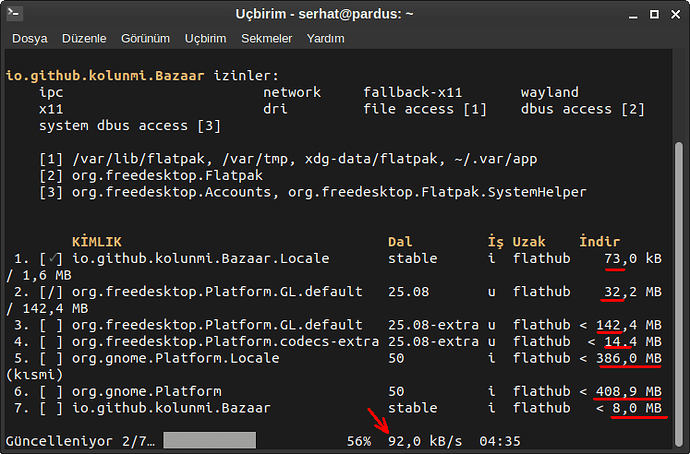Click the io.github.kolunmi.Bazaar izinler heading
690x454 pixels.
point(142,76)
